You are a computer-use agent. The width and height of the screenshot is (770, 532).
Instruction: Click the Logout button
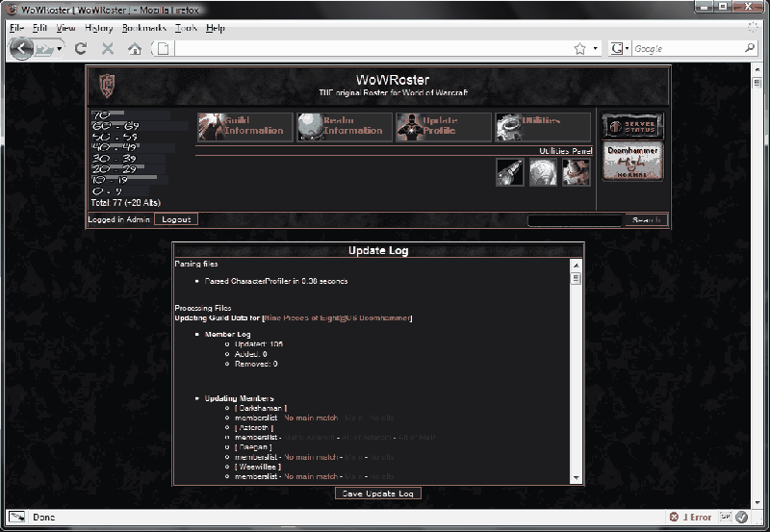coord(176,219)
